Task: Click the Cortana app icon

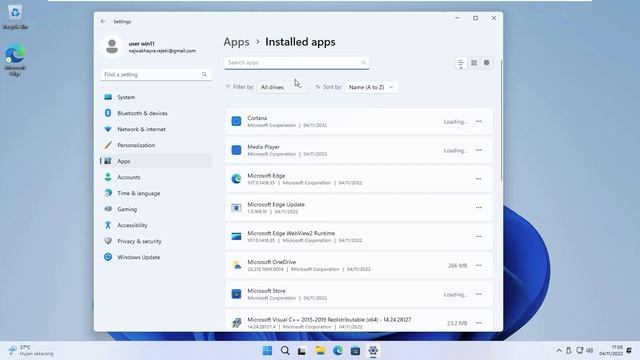Action: point(236,121)
